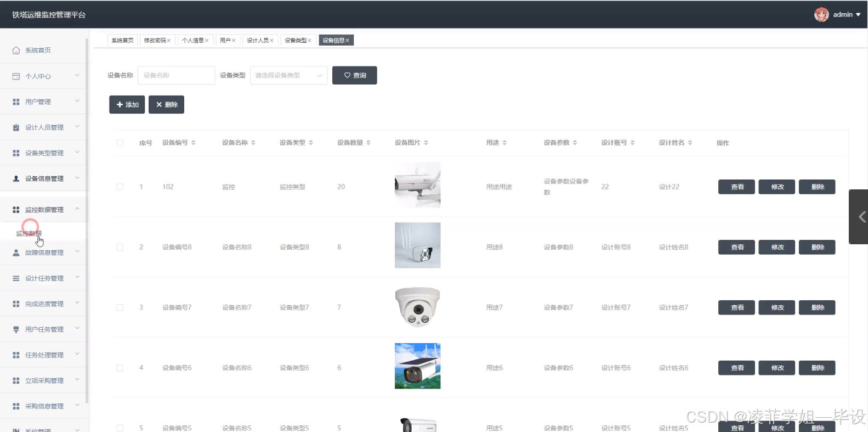Close the 用户 tab with its x

(234, 41)
